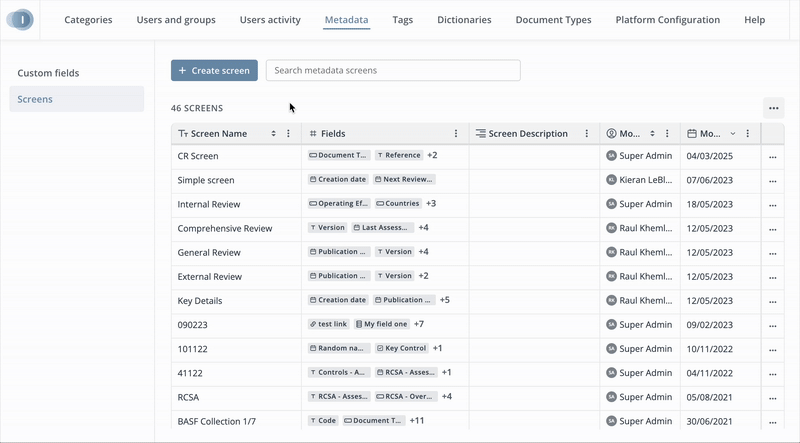Open the table options ellipsis above the grid
The height and width of the screenshot is (443, 800).
(x=772, y=108)
